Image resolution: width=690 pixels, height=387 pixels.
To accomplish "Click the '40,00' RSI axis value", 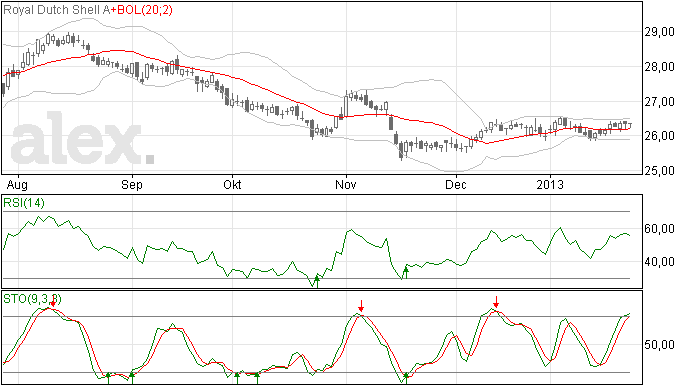I will tap(659, 262).
